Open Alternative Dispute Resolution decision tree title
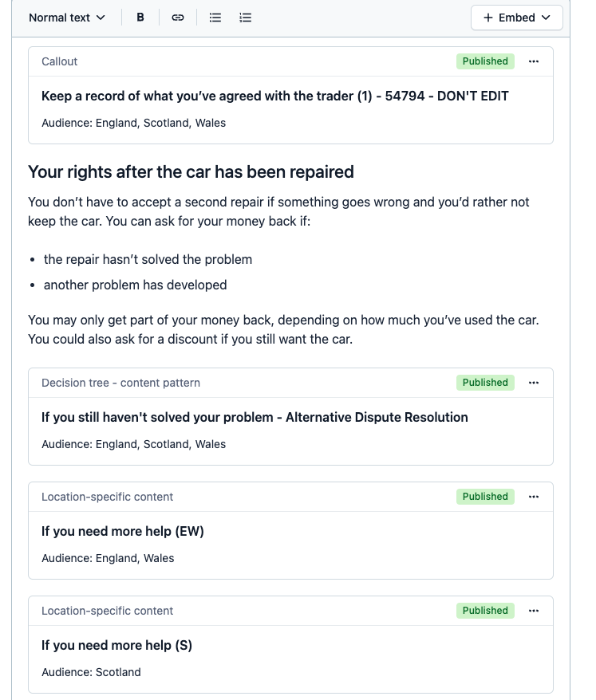Screen dimensions: 596x700 tap(255, 417)
